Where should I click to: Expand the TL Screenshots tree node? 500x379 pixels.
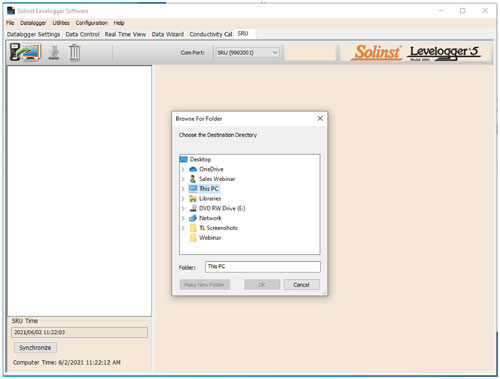click(183, 228)
